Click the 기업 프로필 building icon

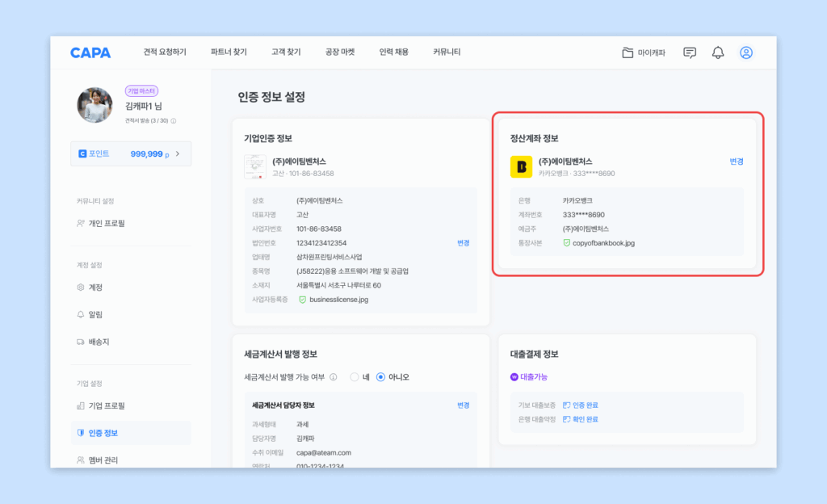(80, 406)
